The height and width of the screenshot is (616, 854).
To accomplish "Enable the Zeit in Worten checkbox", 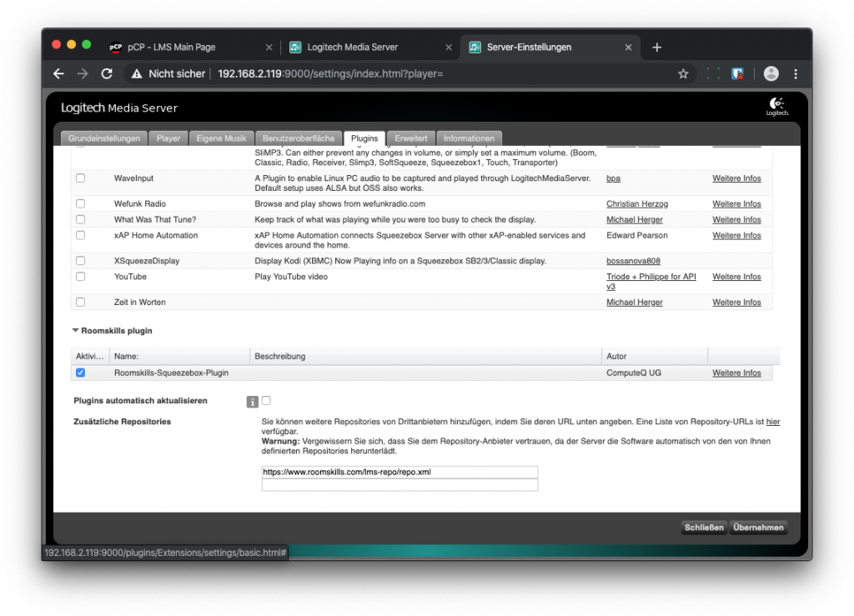I will (x=81, y=302).
